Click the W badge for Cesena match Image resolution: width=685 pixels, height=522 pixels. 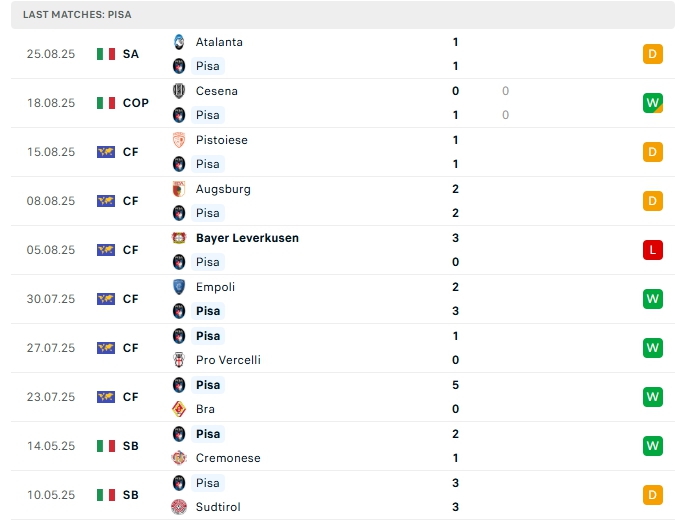click(653, 103)
